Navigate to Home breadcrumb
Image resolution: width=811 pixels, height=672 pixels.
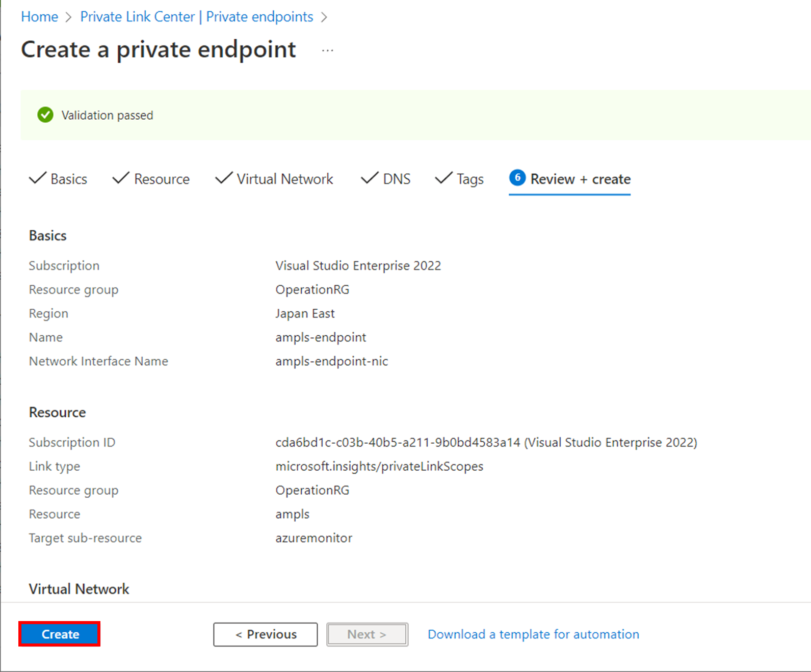40,17
